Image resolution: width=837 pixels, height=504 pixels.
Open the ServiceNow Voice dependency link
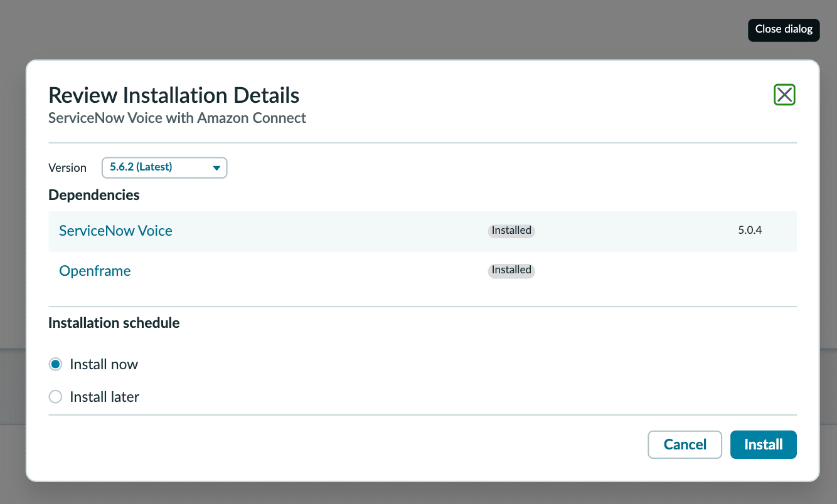[115, 231]
